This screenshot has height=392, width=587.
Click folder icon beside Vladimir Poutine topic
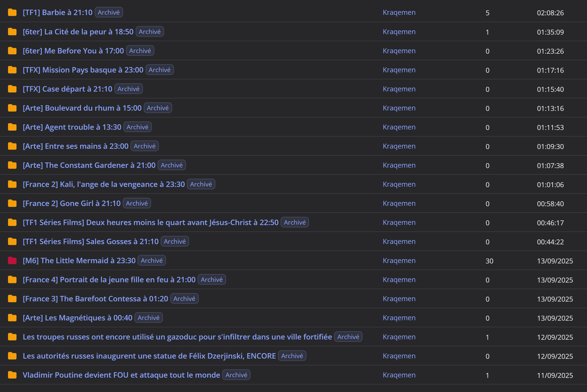(x=12, y=375)
